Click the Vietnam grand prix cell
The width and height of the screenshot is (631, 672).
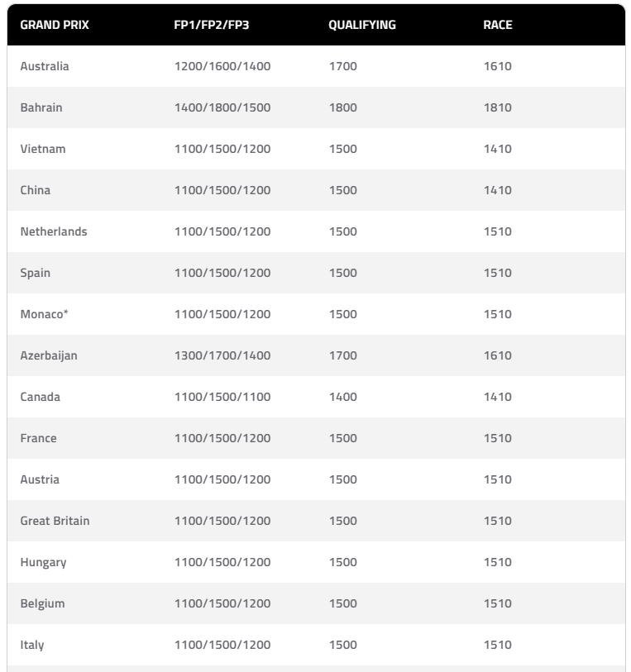point(43,149)
